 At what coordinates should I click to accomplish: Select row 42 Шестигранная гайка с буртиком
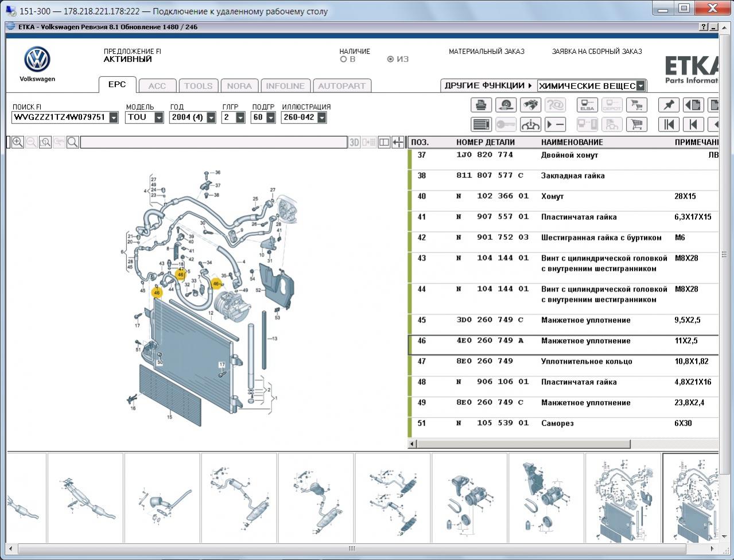click(x=564, y=242)
